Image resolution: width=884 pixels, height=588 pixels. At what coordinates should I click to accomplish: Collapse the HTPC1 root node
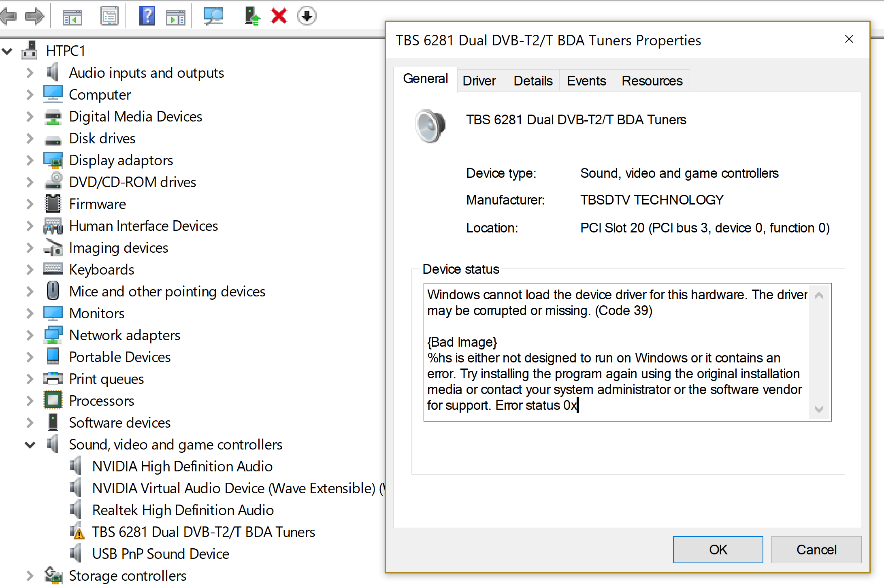[x=7, y=51]
